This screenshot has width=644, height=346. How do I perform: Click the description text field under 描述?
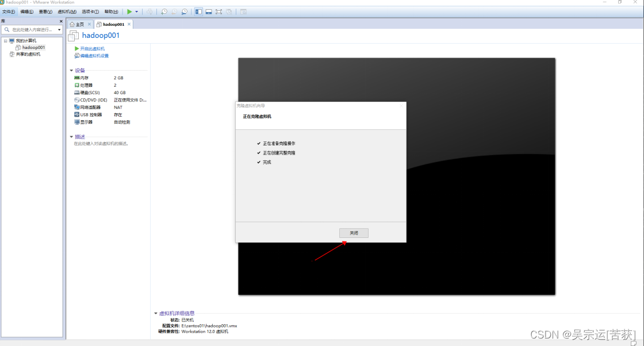pos(101,144)
